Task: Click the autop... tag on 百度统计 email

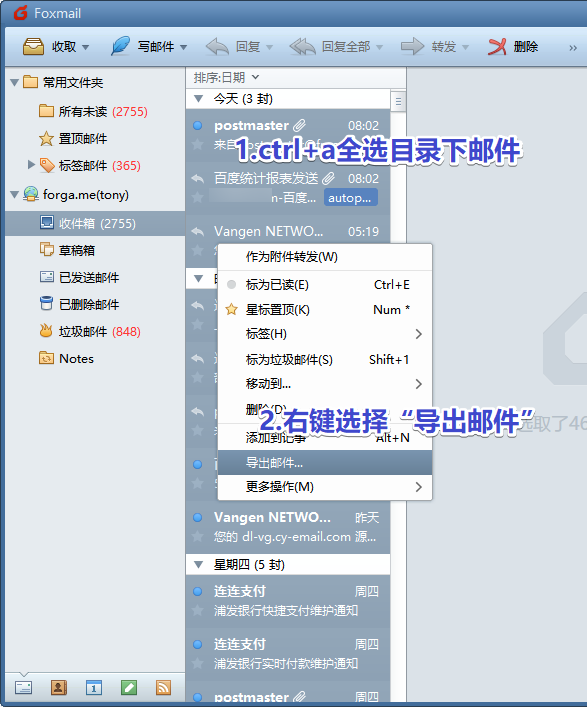Action: (350, 197)
